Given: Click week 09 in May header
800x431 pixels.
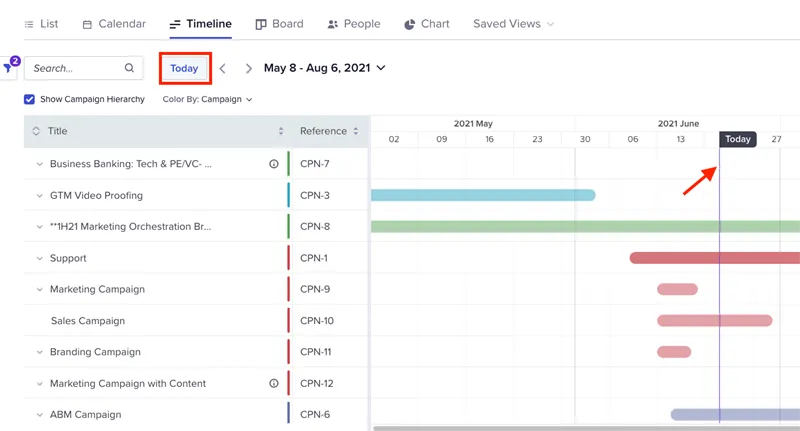Looking at the screenshot, I should (x=442, y=139).
